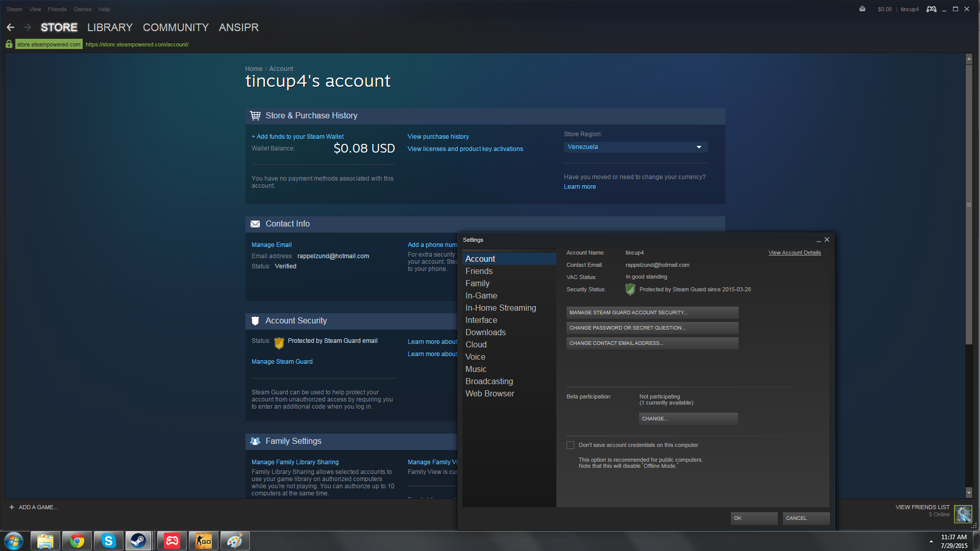The width and height of the screenshot is (980, 551).
Task: Click Learn more about changing currency
Action: click(x=580, y=187)
